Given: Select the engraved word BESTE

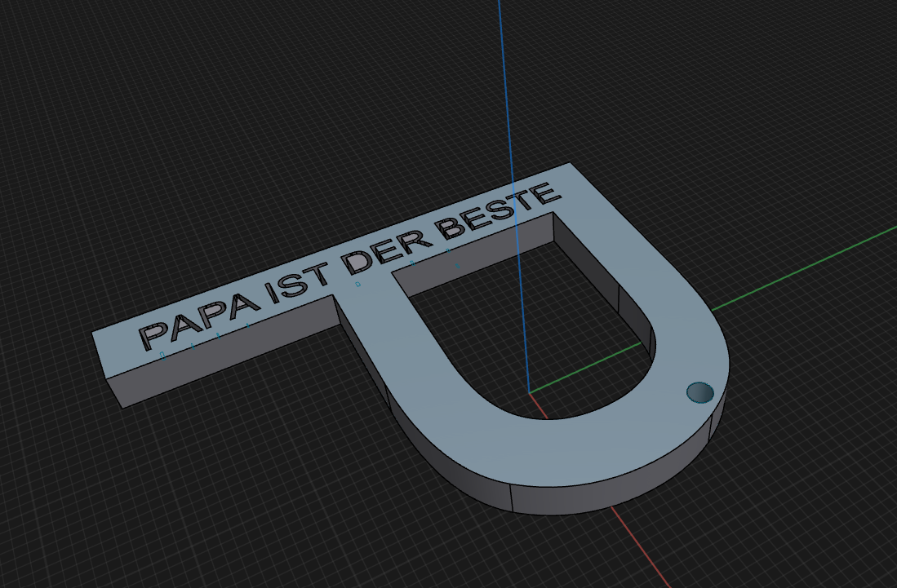Looking at the screenshot, I should coord(498,210).
